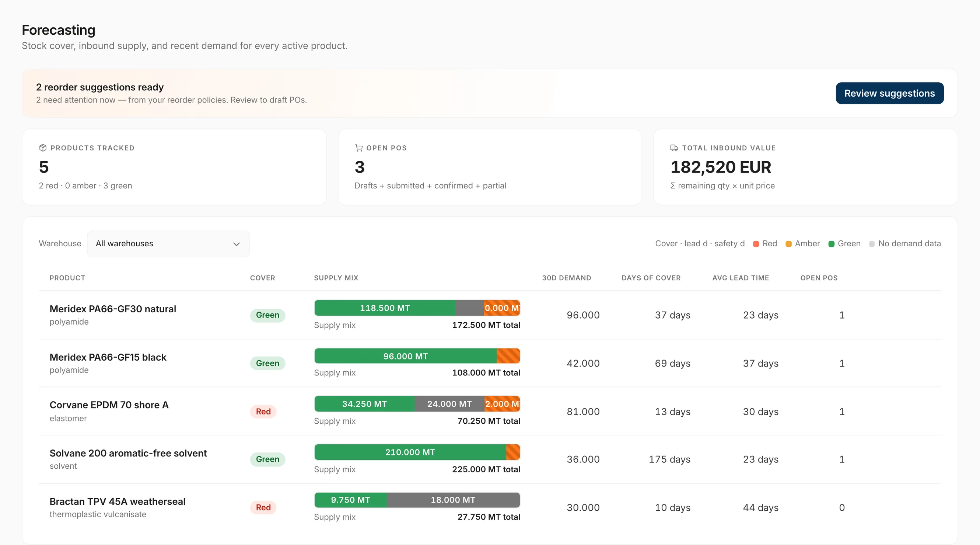
Task: Click the Product column header
Action: (x=67, y=278)
